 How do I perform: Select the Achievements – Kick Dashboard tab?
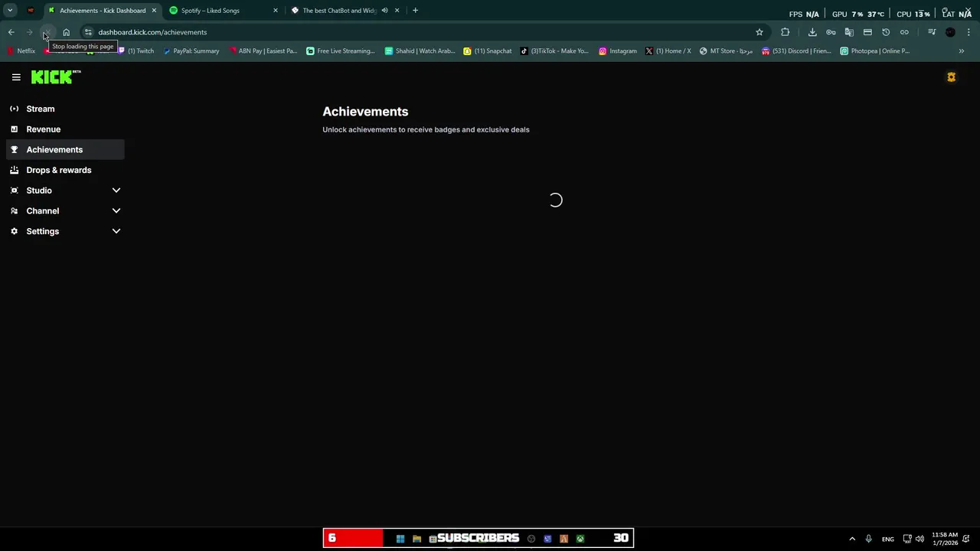102,11
